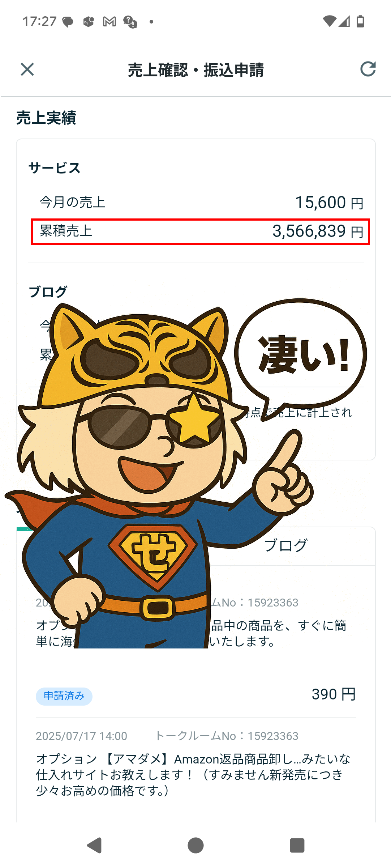Tap the 390円 amount

[334, 694]
